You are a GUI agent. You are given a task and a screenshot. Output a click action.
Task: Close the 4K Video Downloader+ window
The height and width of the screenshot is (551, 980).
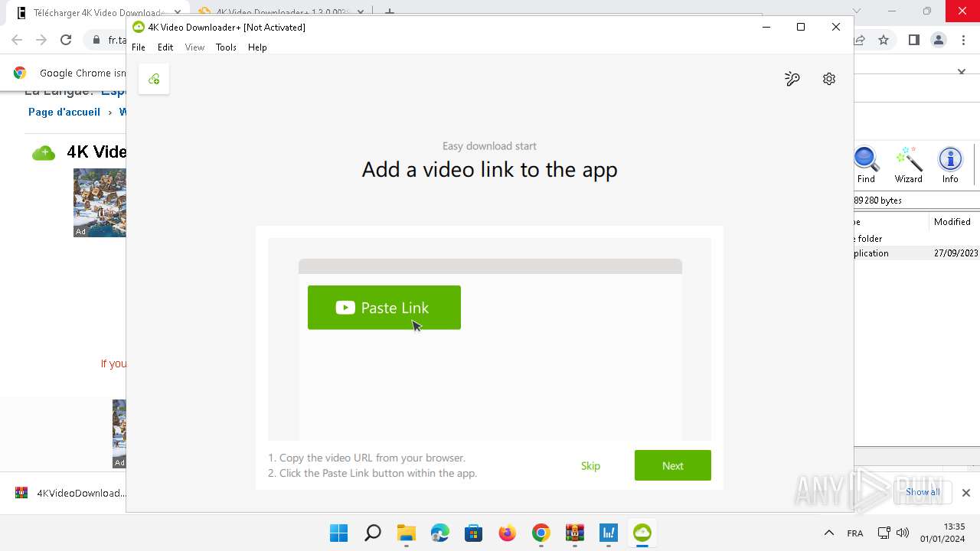tap(836, 27)
